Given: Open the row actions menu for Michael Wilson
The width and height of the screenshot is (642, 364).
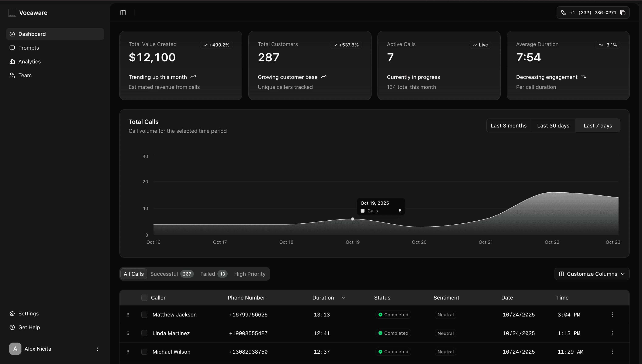Looking at the screenshot, I should point(612,351).
